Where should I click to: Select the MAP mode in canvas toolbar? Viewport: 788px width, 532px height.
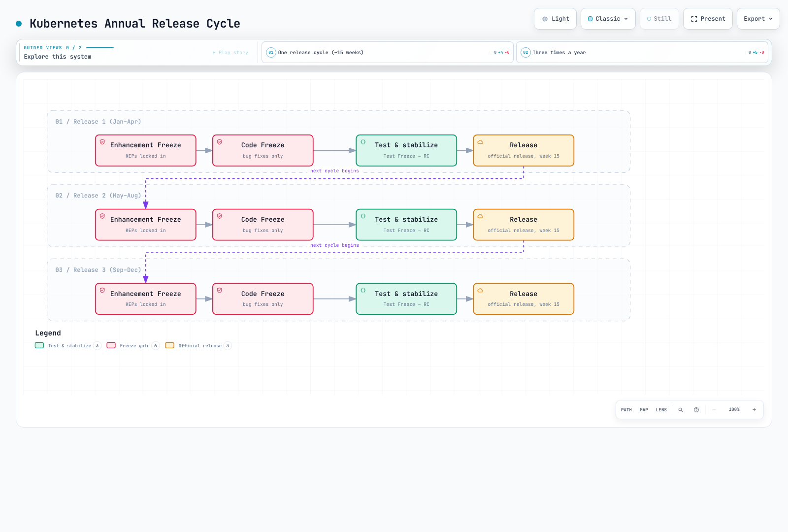click(644, 410)
